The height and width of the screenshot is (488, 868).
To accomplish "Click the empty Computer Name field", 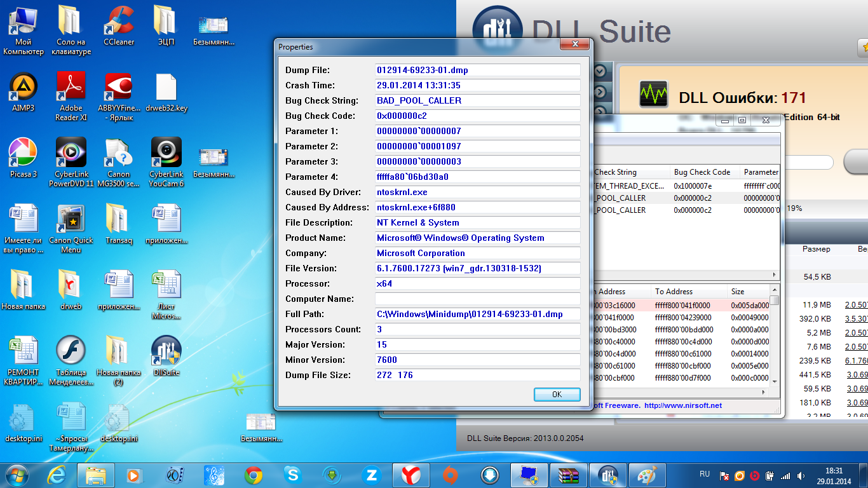I will click(x=478, y=299).
